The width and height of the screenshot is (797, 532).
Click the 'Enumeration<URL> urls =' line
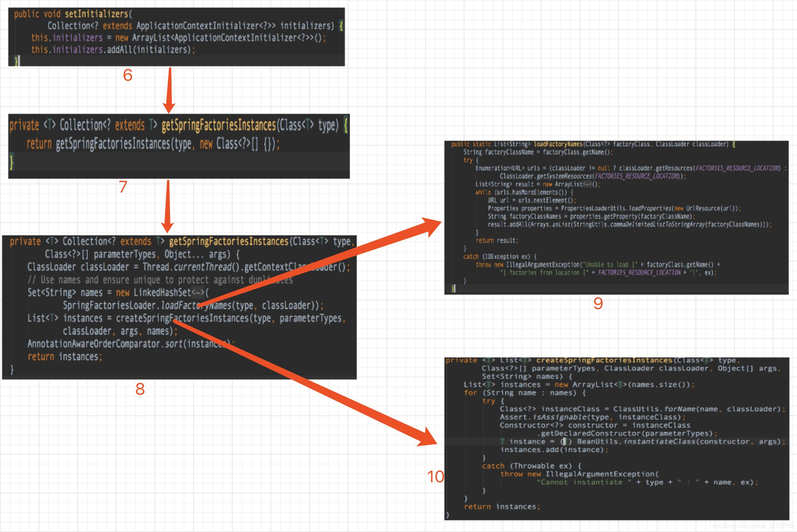[631, 168]
